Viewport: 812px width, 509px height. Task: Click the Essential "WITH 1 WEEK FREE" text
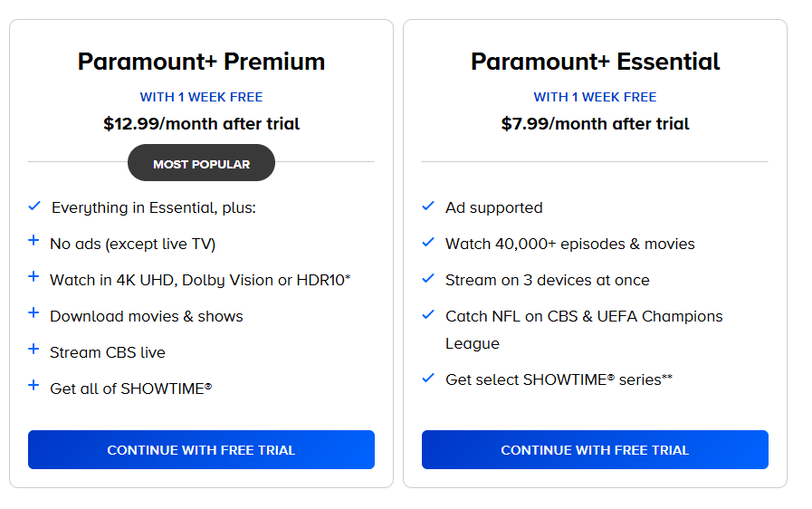595,97
